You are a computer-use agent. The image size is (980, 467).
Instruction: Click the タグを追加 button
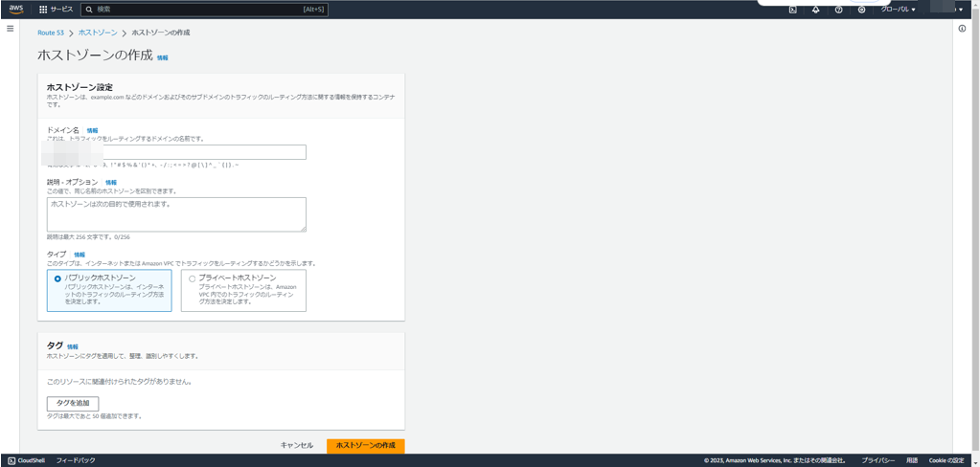(x=73, y=403)
